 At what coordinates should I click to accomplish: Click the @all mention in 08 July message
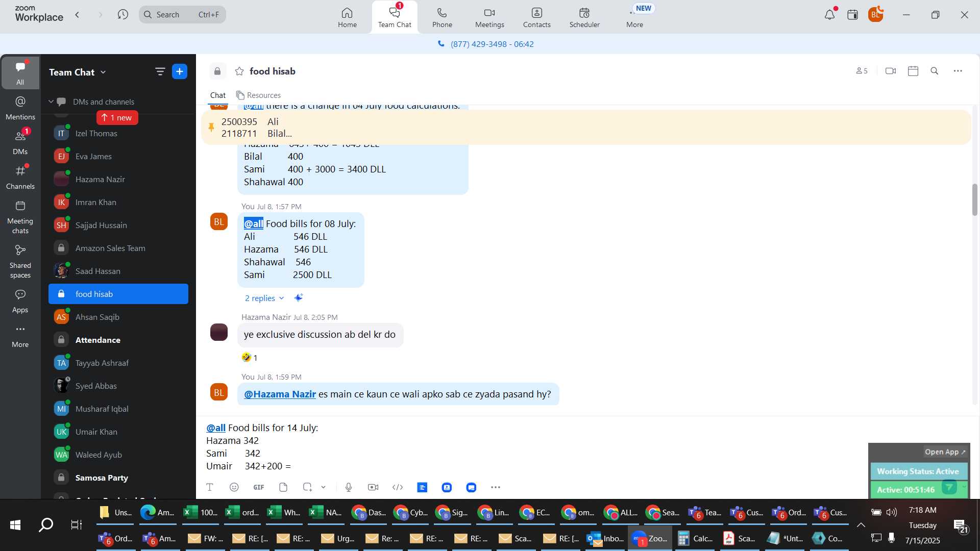pos(253,223)
